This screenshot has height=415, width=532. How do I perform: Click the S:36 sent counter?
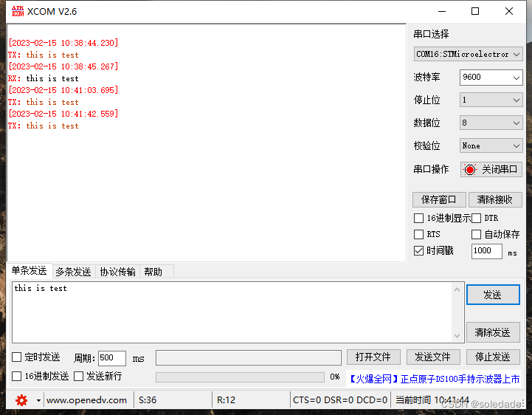pyautogui.click(x=148, y=400)
